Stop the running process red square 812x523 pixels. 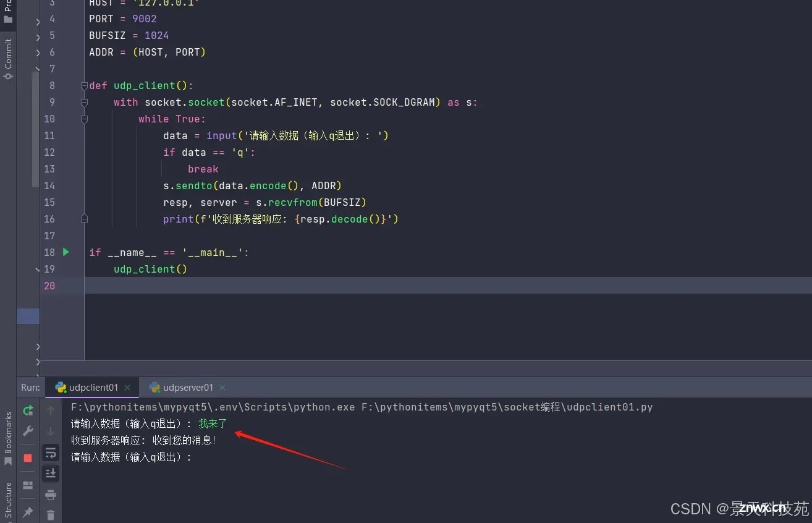coord(28,458)
